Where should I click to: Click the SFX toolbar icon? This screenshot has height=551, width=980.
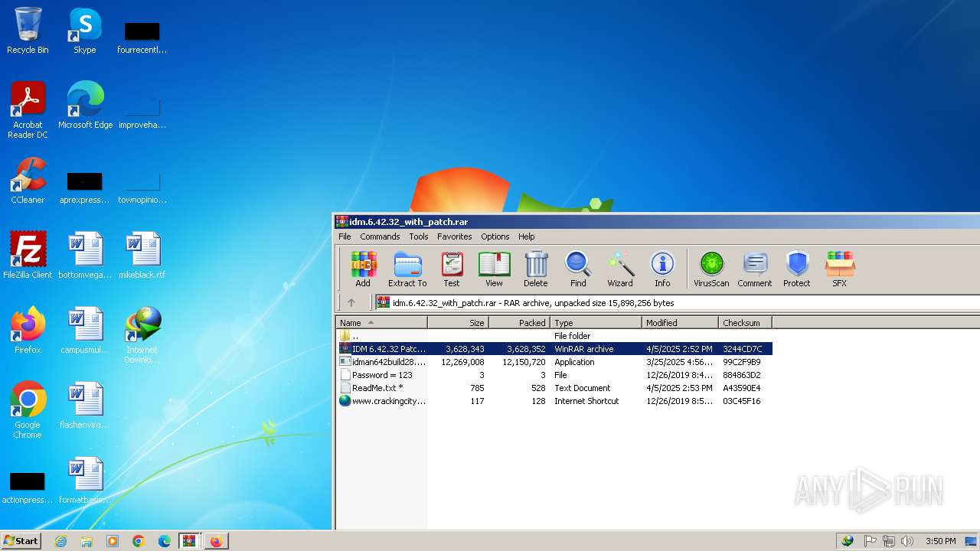pos(840,269)
